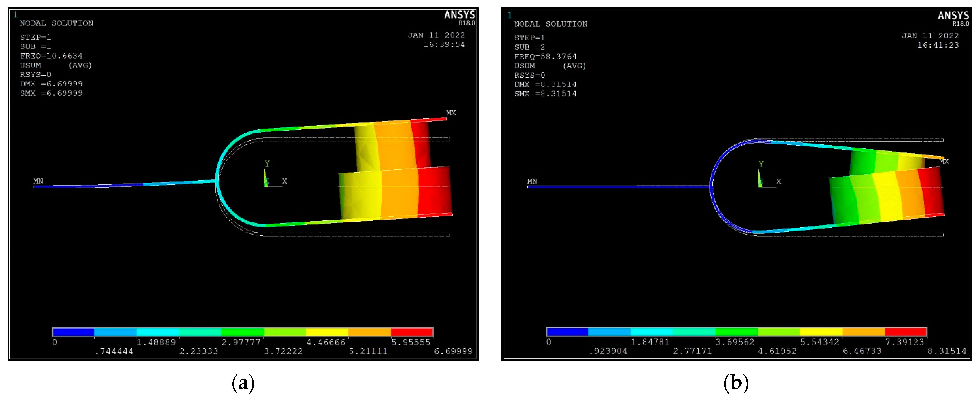Select the MX marker in plot (a)
The height and width of the screenshot is (400, 980).
click(x=451, y=113)
